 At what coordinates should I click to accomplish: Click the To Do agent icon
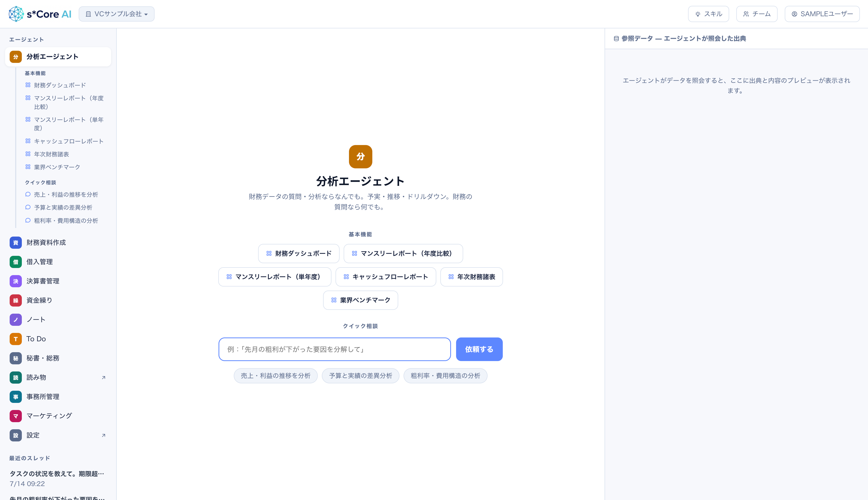tap(15, 338)
